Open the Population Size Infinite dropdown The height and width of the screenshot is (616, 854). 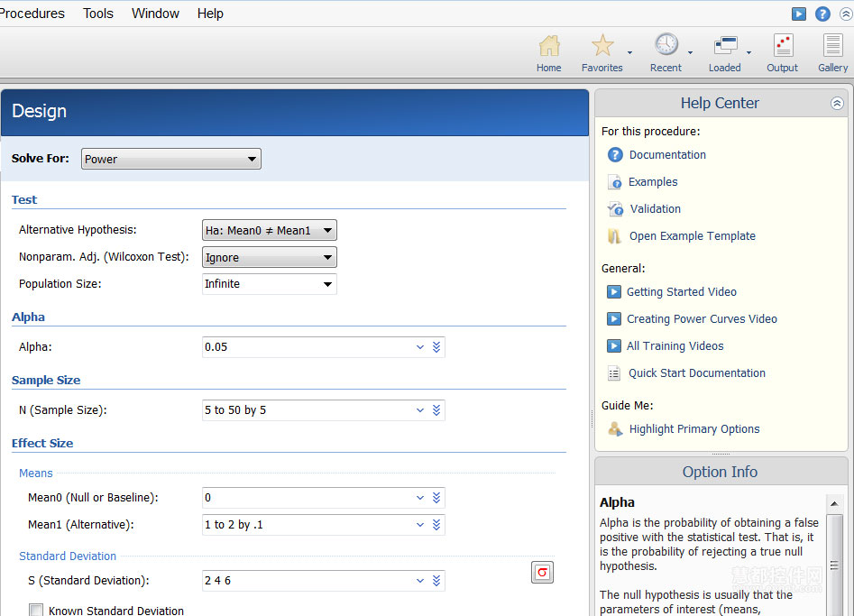tap(269, 284)
